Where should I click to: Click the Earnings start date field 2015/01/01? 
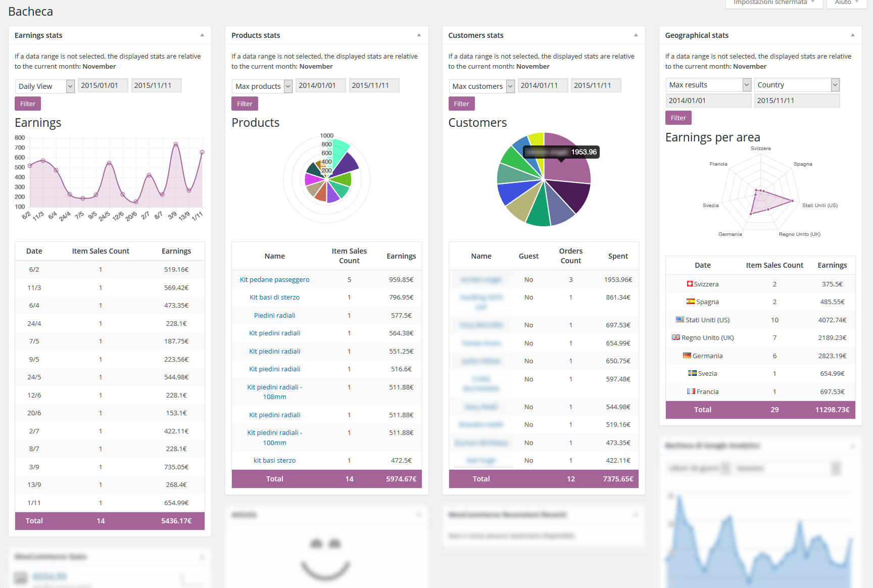103,85
